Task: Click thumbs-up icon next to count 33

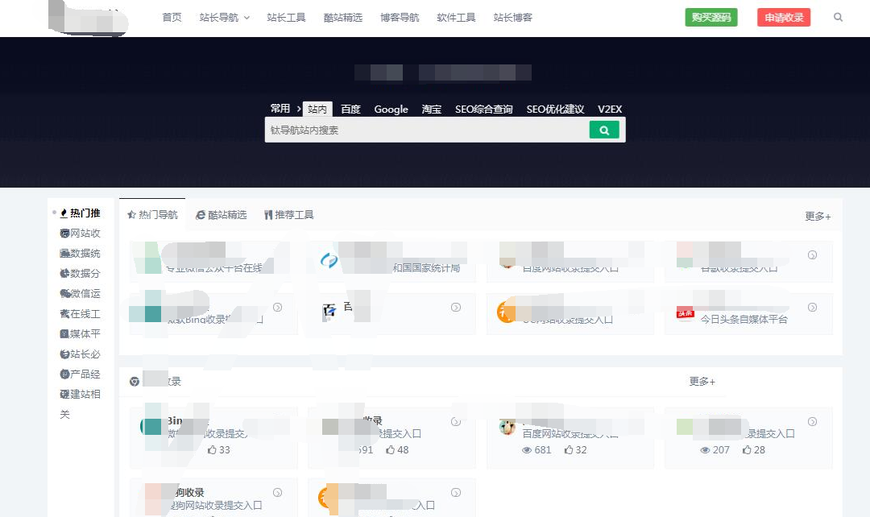Action: tap(212, 450)
